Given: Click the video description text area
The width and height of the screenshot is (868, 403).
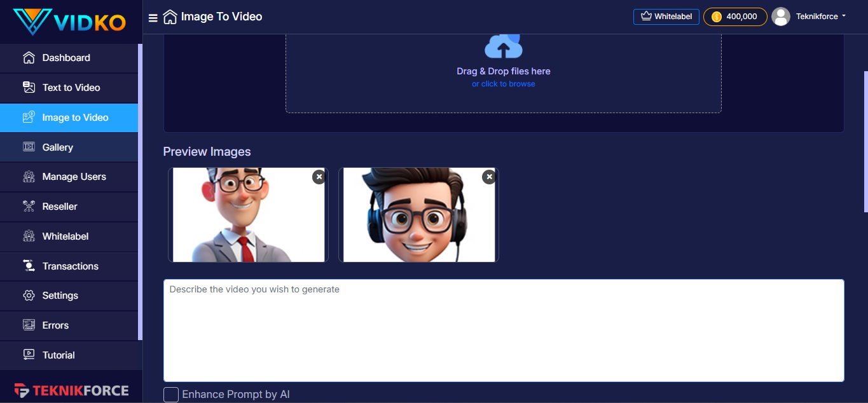Looking at the screenshot, I should pos(503,330).
